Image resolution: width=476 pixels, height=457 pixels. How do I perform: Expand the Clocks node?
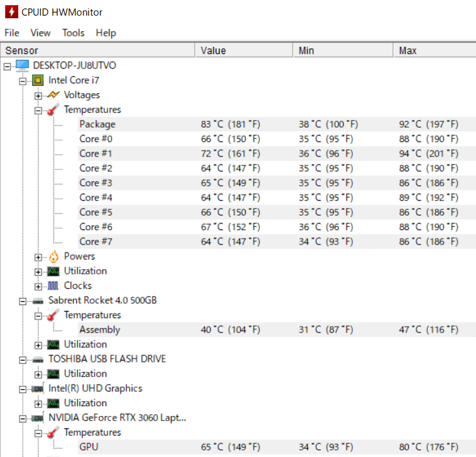[38, 286]
